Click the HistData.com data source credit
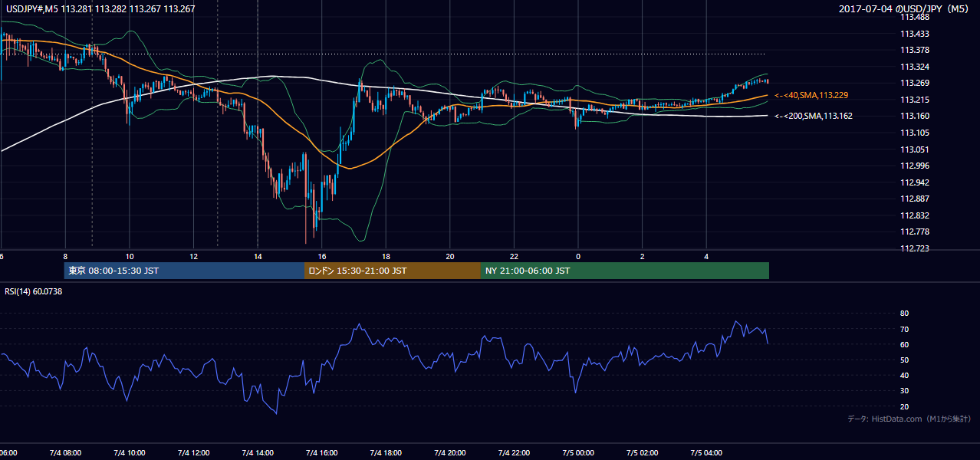 tap(909, 419)
